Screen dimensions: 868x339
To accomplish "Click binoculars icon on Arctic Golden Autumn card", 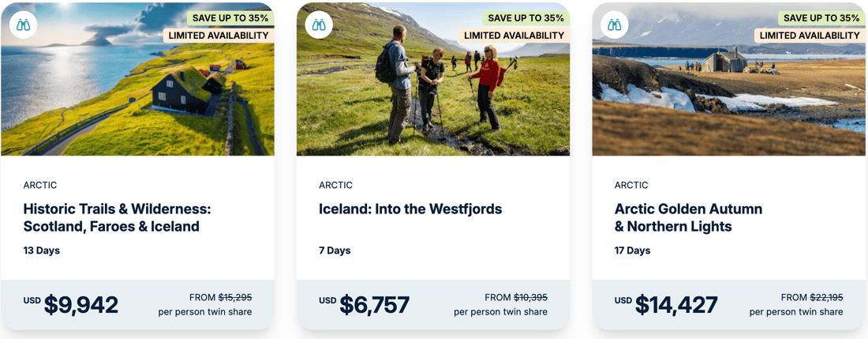I will pyautogui.click(x=615, y=25).
